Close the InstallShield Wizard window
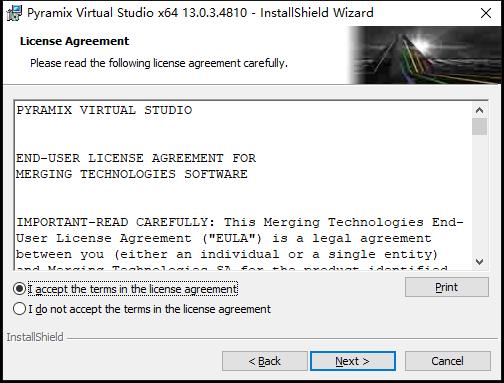Viewport: 504px width, 383px height. [486, 13]
